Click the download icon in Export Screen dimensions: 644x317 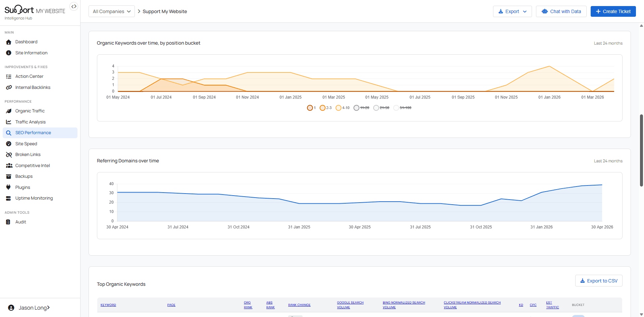pyautogui.click(x=501, y=11)
